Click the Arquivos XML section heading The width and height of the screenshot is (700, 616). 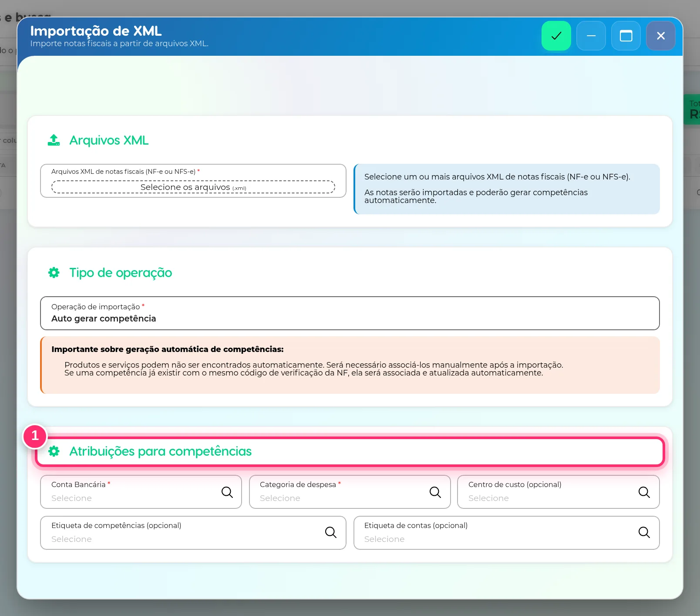(x=109, y=140)
